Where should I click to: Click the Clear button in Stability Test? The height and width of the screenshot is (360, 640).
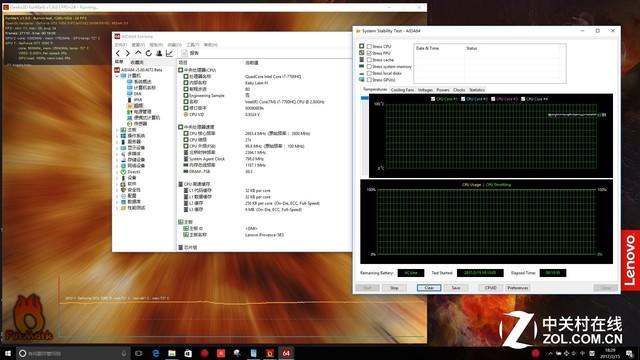click(429, 288)
